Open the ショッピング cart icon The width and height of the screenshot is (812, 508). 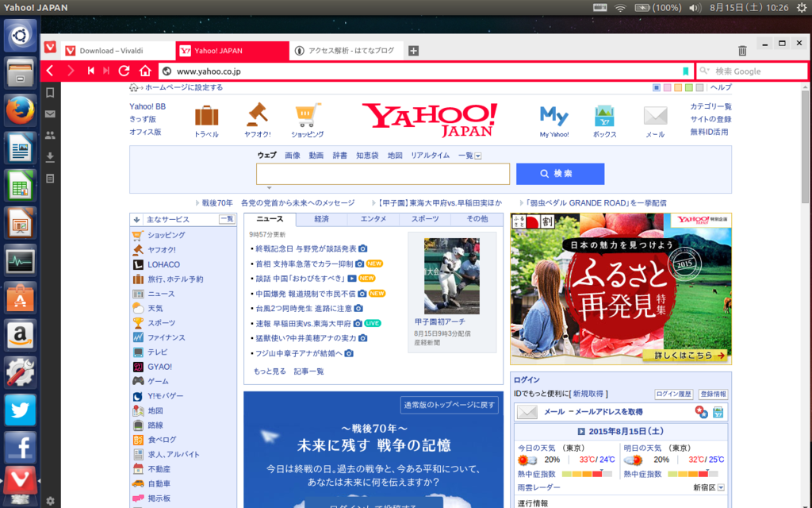click(308, 115)
